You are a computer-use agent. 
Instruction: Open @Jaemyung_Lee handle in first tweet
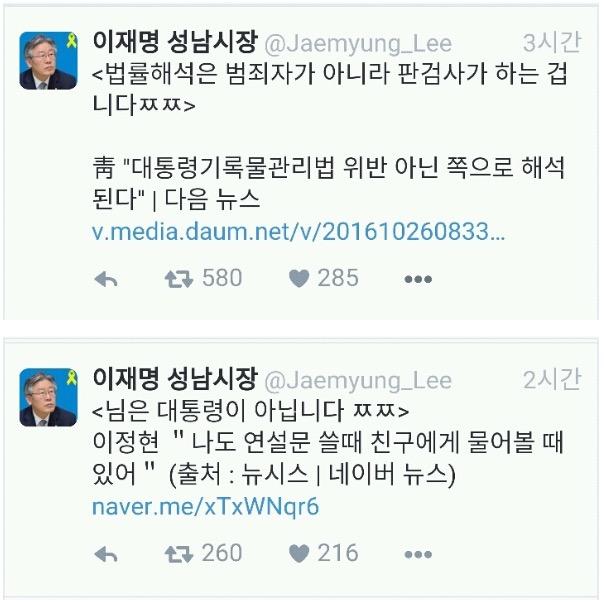coord(358,44)
